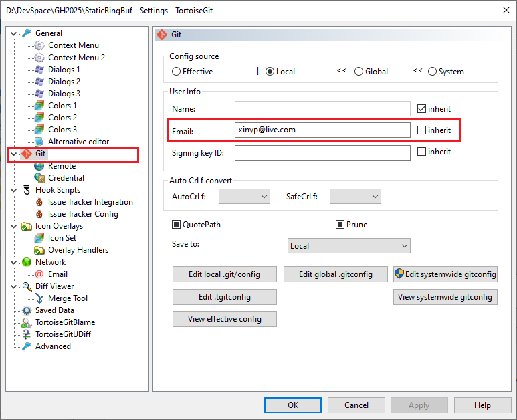Collapse the Network tree node
The height and width of the screenshot is (420, 517).
click(13, 262)
